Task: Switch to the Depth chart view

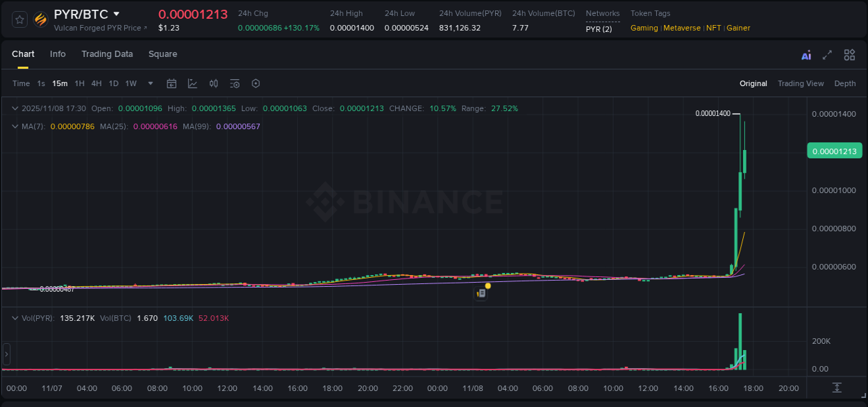Action: pos(844,83)
